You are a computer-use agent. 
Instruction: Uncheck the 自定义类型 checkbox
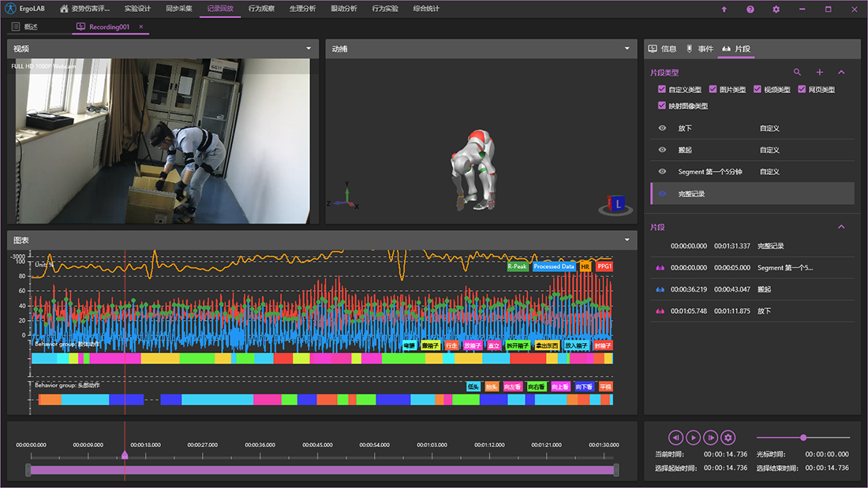click(662, 90)
